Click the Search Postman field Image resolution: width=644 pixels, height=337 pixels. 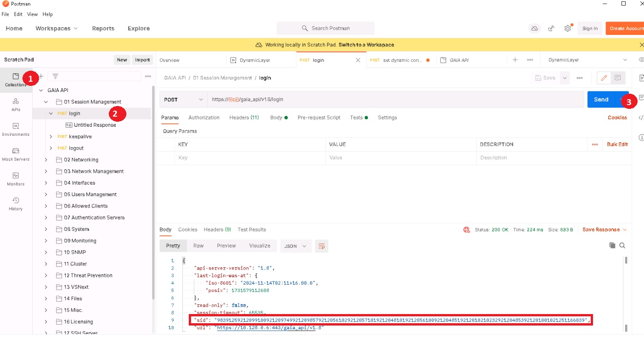(326, 28)
